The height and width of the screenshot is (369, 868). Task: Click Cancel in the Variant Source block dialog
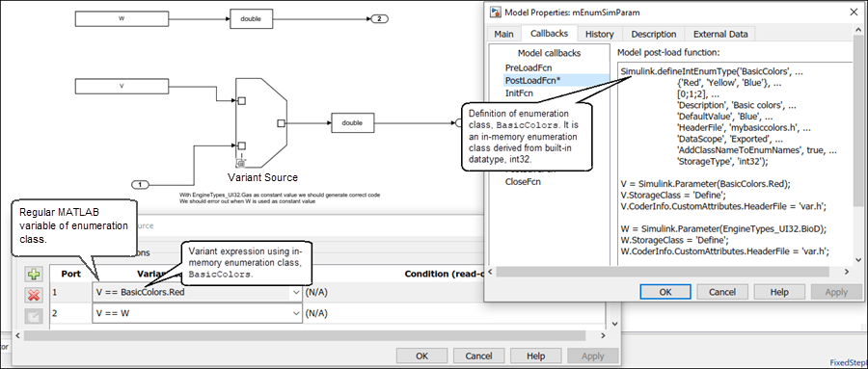pos(478,356)
